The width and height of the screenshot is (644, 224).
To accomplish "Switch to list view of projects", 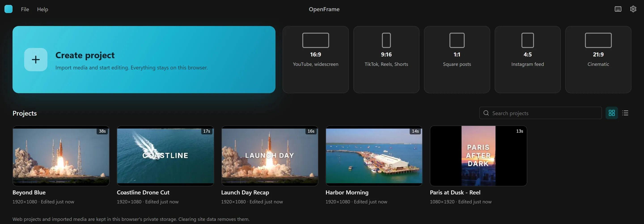I will coord(625,113).
